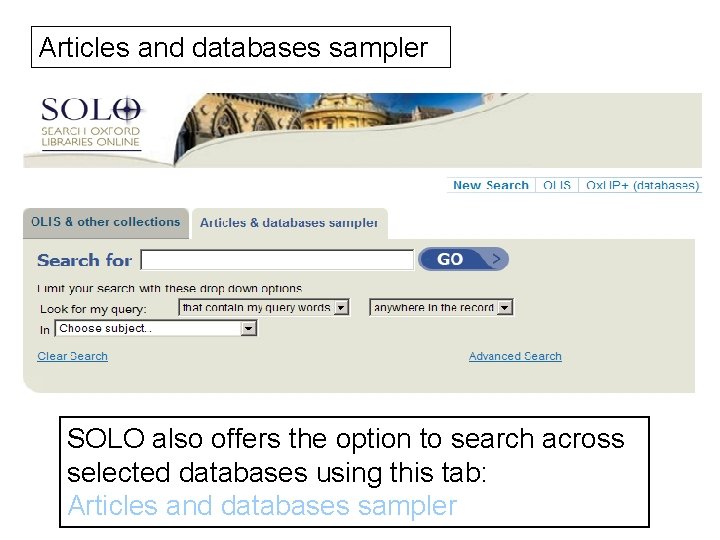Switch to OLIS & other collections tab
The height and width of the screenshot is (540, 720).
coord(106,222)
